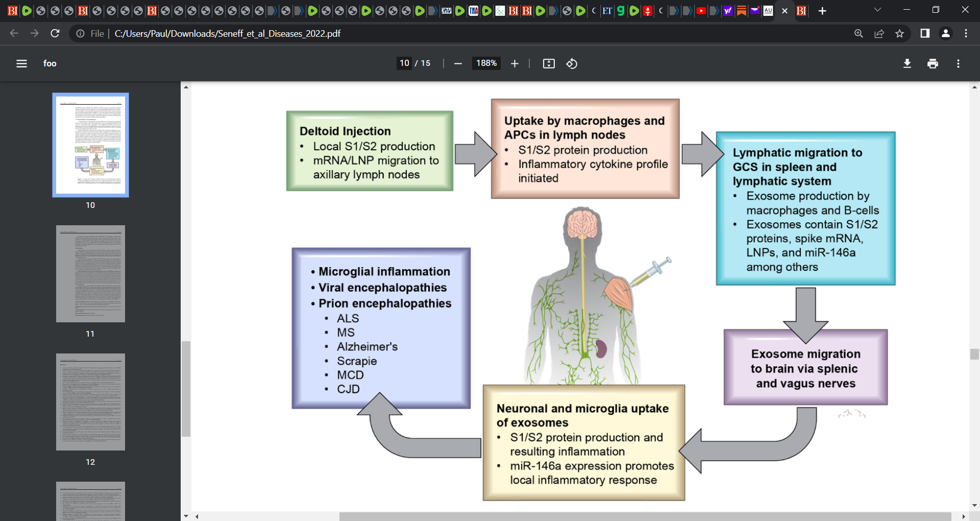Open PDF viewer more actions menu
The image size is (980, 521).
[958, 63]
